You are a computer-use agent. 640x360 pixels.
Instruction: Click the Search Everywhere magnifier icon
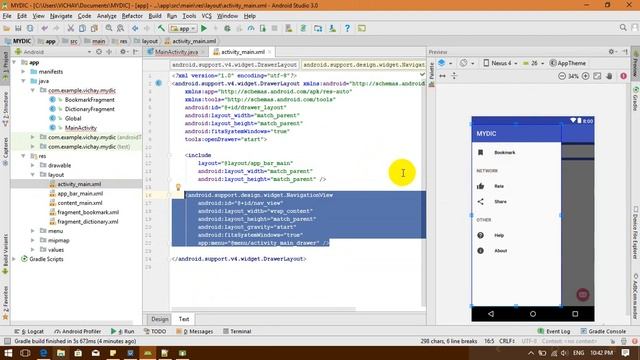pos(623,27)
